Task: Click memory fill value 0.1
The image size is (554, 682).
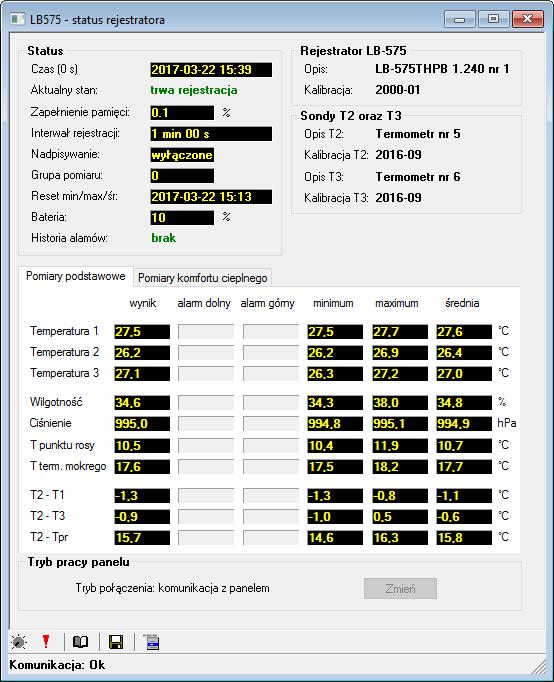Action: (182, 113)
